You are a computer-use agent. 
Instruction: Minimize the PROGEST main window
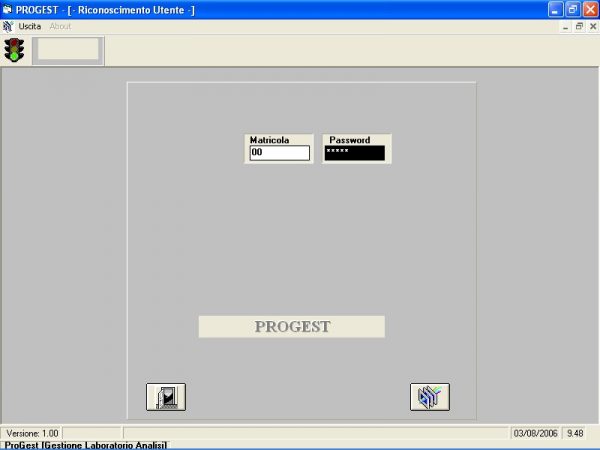click(555, 10)
